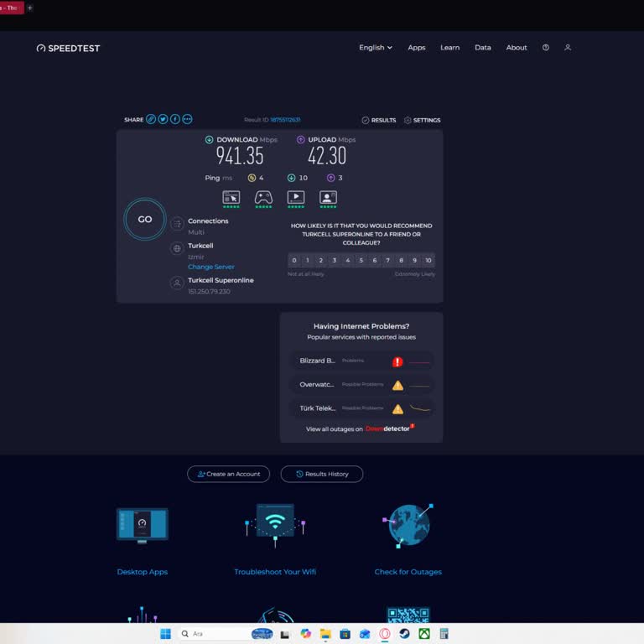Rate recommendation 8
This screenshot has height=644, width=644.
click(402, 261)
